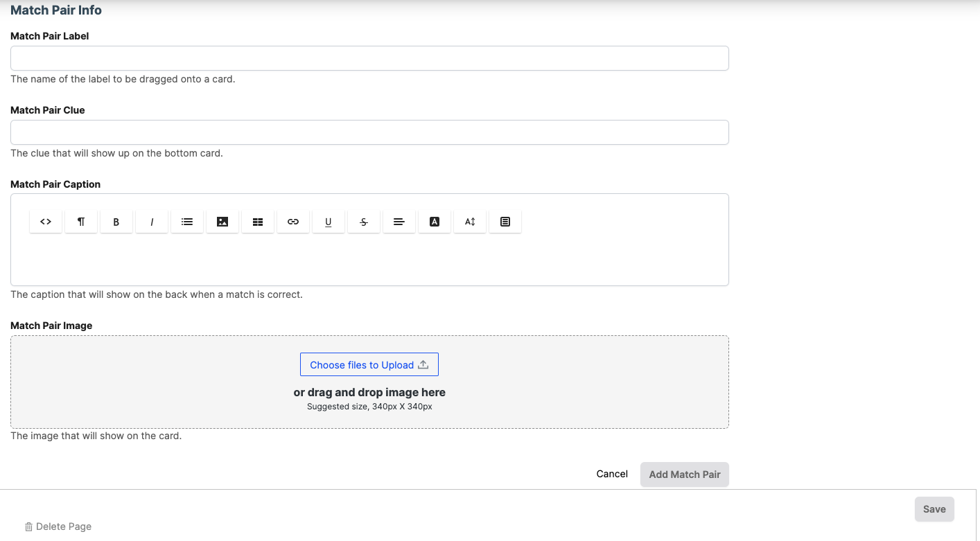
Task: Click the trash icon by Delete Page
Action: (x=28, y=526)
